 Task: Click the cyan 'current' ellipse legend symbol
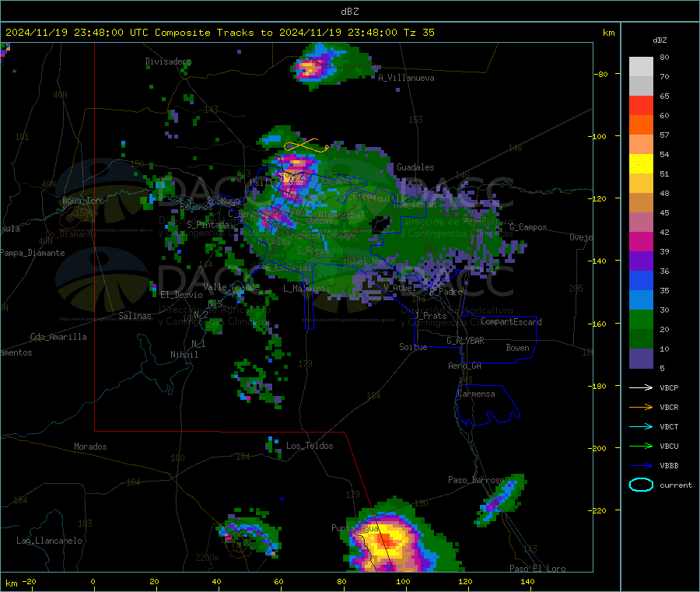click(x=641, y=485)
